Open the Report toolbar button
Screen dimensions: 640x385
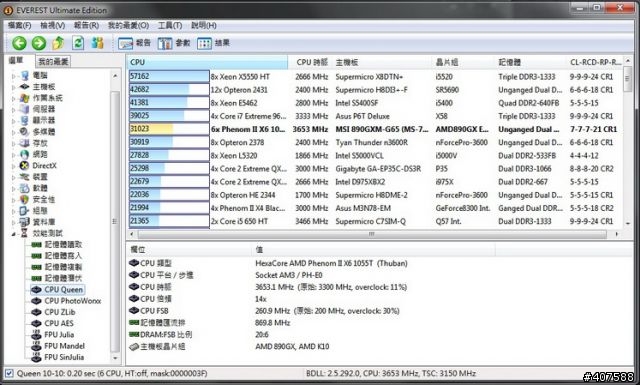(134, 43)
